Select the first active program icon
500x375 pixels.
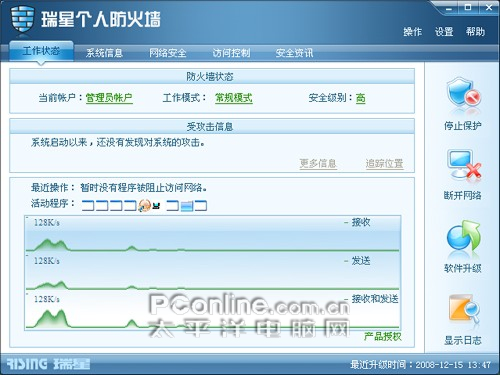click(x=88, y=206)
